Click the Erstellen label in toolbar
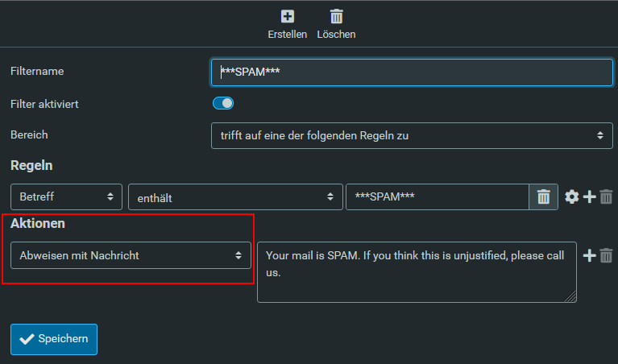 point(288,35)
